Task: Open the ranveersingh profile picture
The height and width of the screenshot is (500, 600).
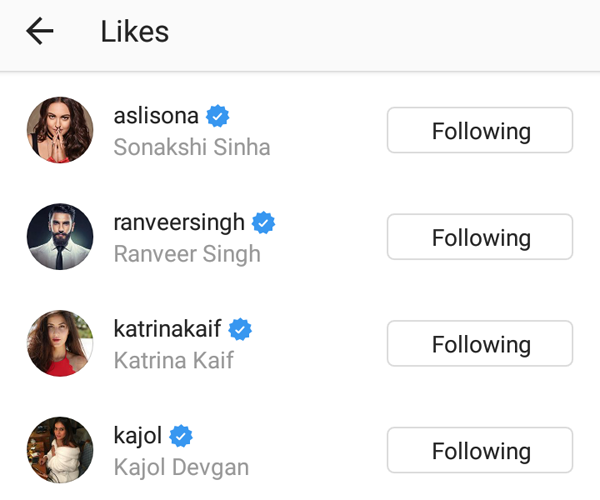Action: (60, 237)
